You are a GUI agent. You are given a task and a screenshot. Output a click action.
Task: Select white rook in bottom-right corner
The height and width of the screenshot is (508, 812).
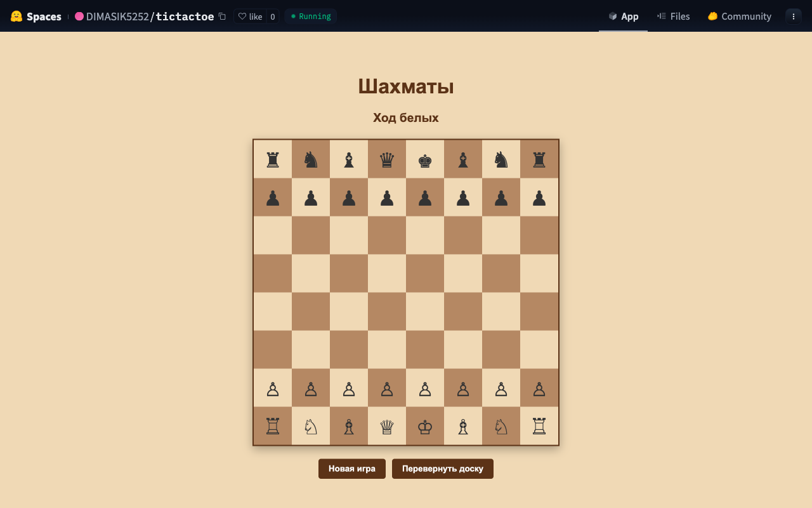coord(539,426)
